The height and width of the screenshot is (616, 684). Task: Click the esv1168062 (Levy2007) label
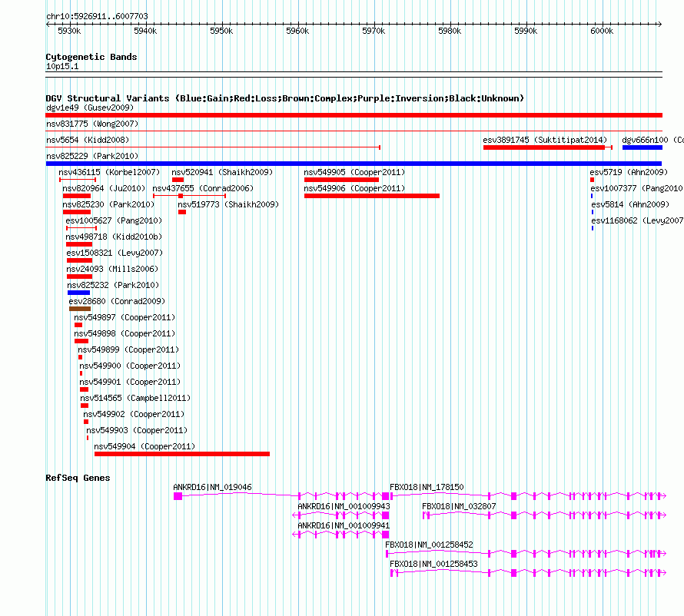pos(637,220)
